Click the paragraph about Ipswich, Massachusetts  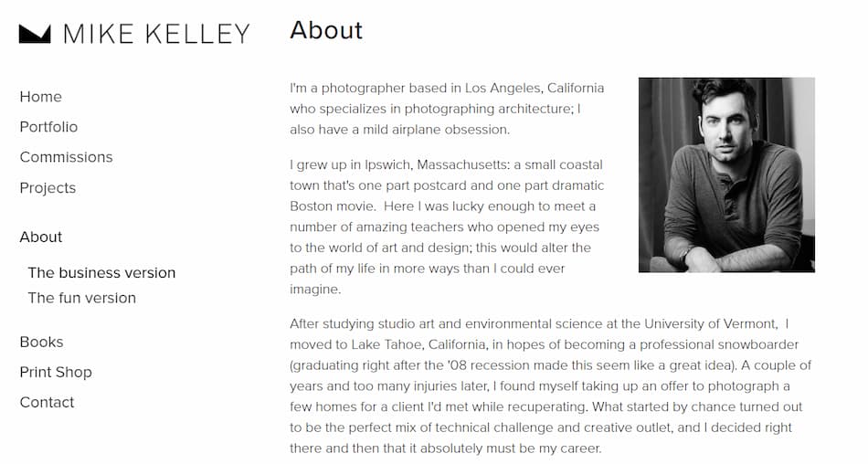447,227
